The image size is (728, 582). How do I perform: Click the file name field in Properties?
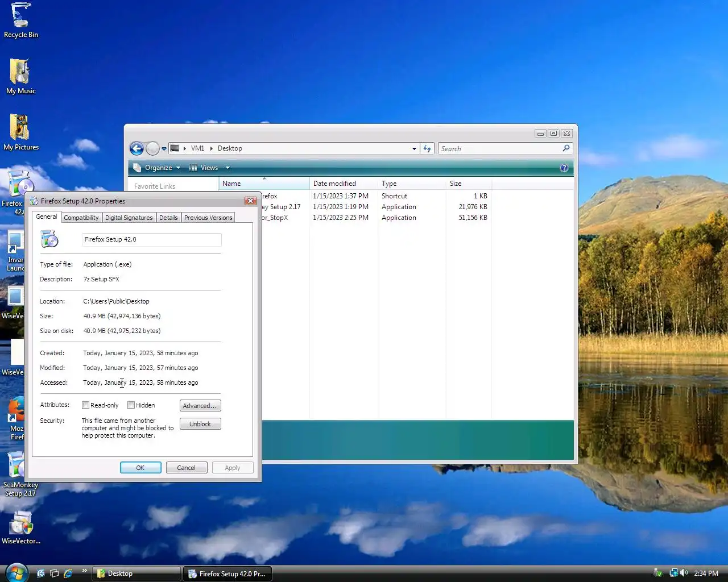(151, 240)
